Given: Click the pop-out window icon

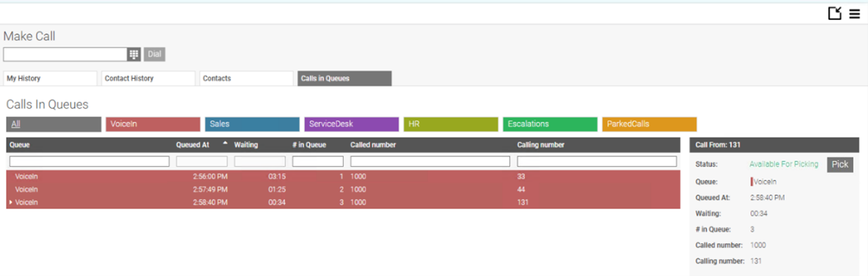Looking at the screenshot, I should 834,14.
